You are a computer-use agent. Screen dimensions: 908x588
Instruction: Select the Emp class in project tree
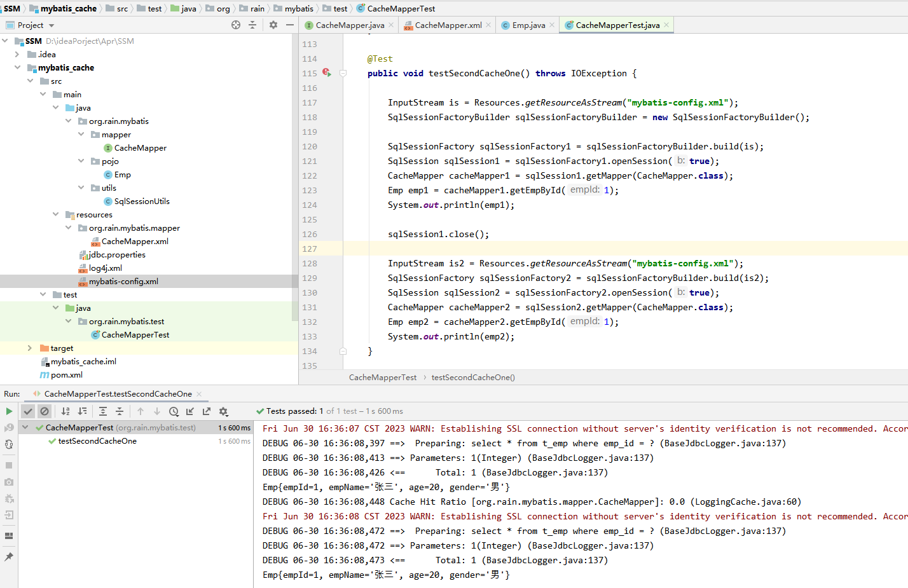(123, 174)
